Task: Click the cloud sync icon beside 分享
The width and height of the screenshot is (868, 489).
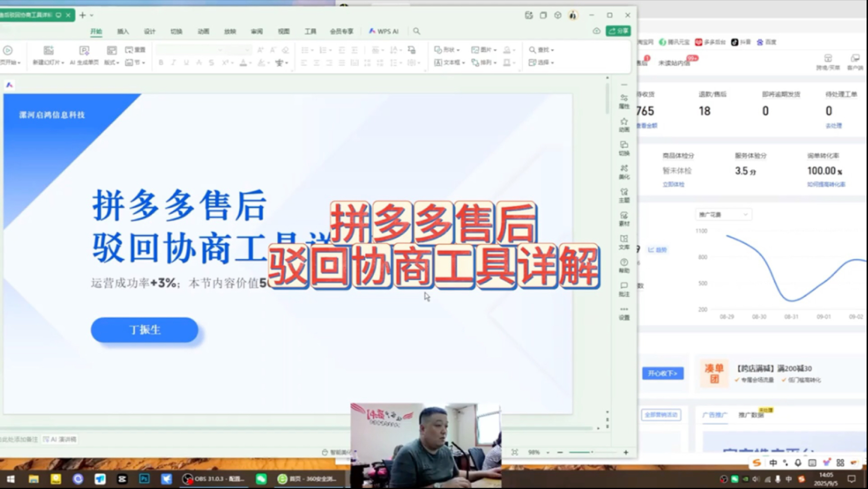Action: (596, 31)
